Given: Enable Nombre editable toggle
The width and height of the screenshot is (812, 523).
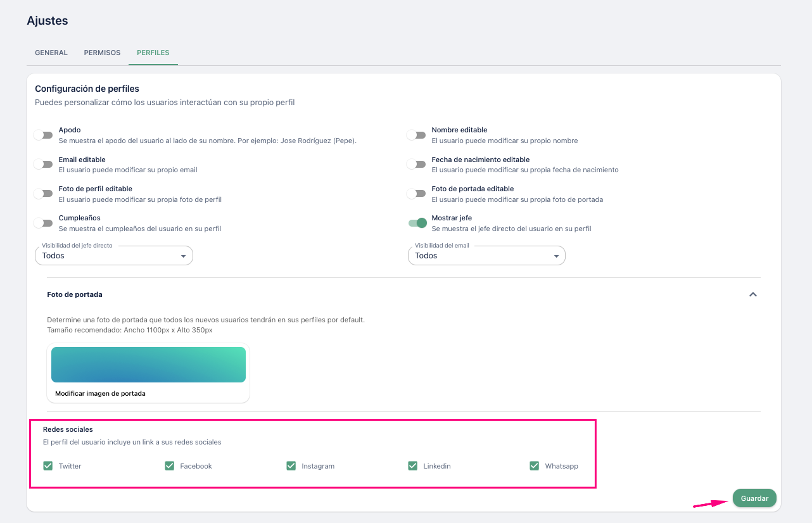Looking at the screenshot, I should pos(416,135).
